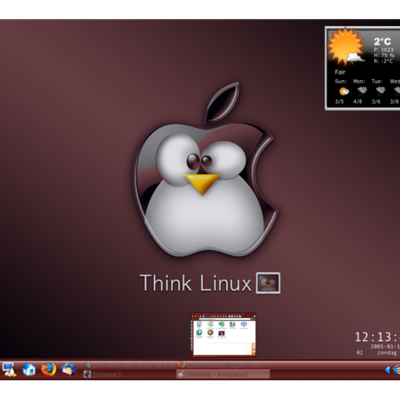Click the 2005-01 date under the clock
Viewport: 400px width, 400px height.
click(385, 346)
